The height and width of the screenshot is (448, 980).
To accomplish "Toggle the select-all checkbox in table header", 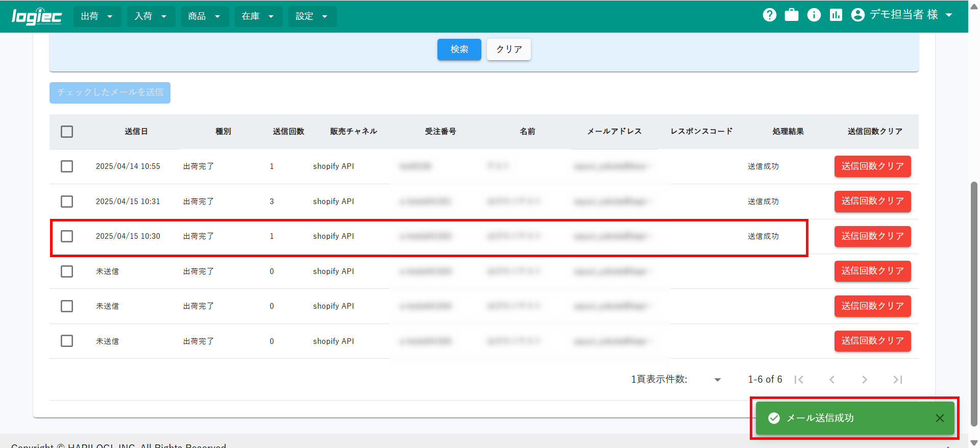I will click(x=67, y=132).
